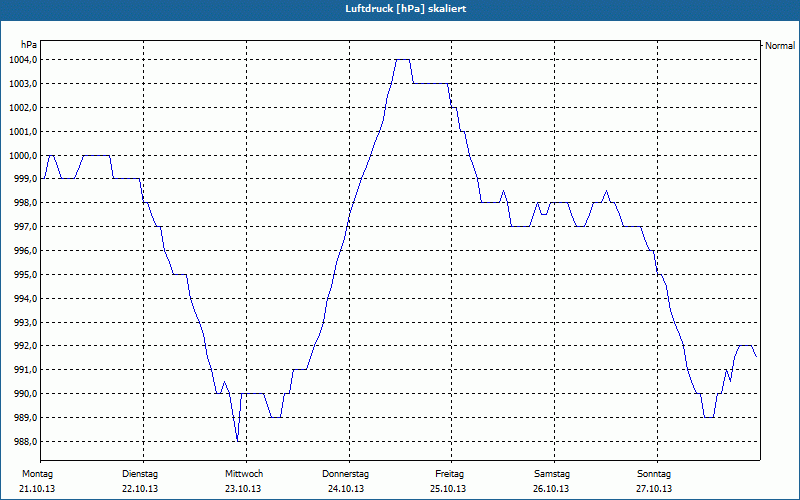
Task: Select the 1000,0 axis value
Action: point(23,155)
